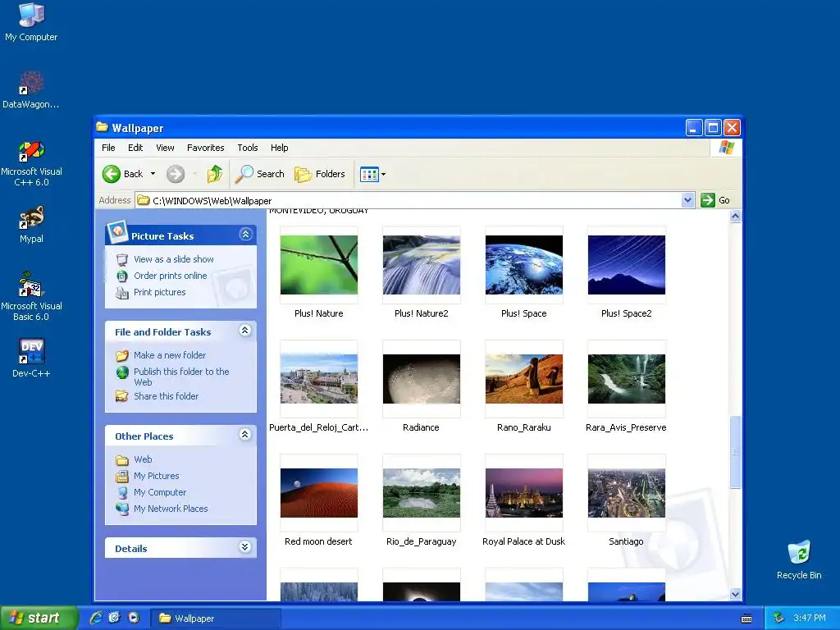
Task: Select the Red moon desert thumbnail
Action: click(319, 493)
